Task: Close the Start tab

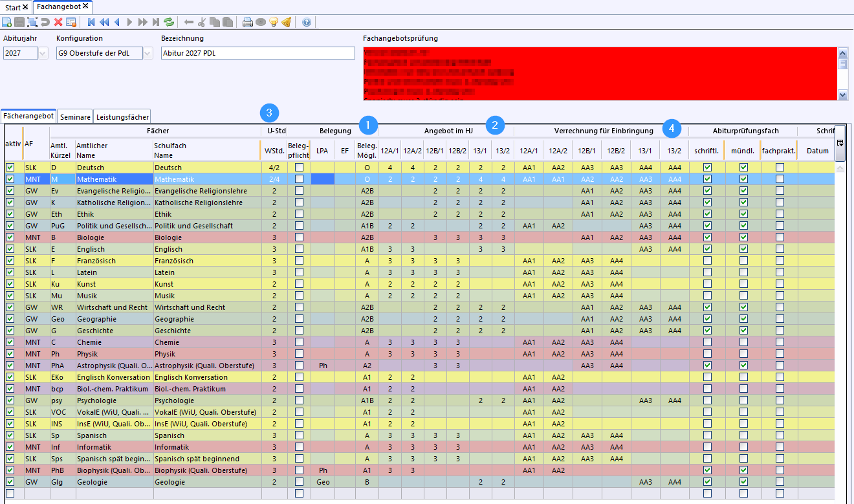Action: 25,6
